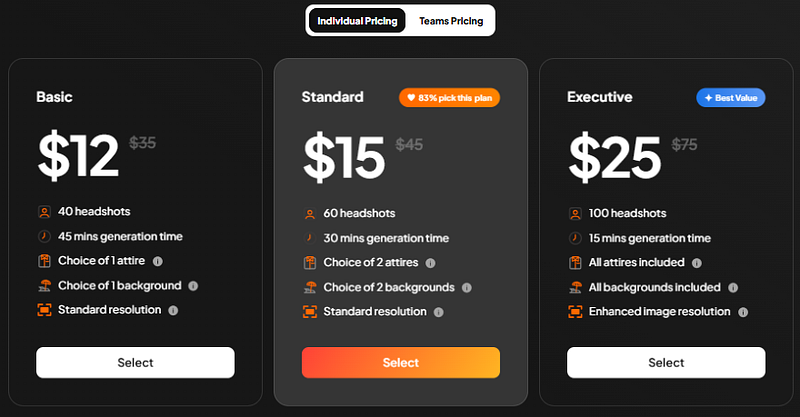800x417 pixels.
Task: Click info icon beside Basic 'Choice of 1 attire'
Action: [x=158, y=261]
